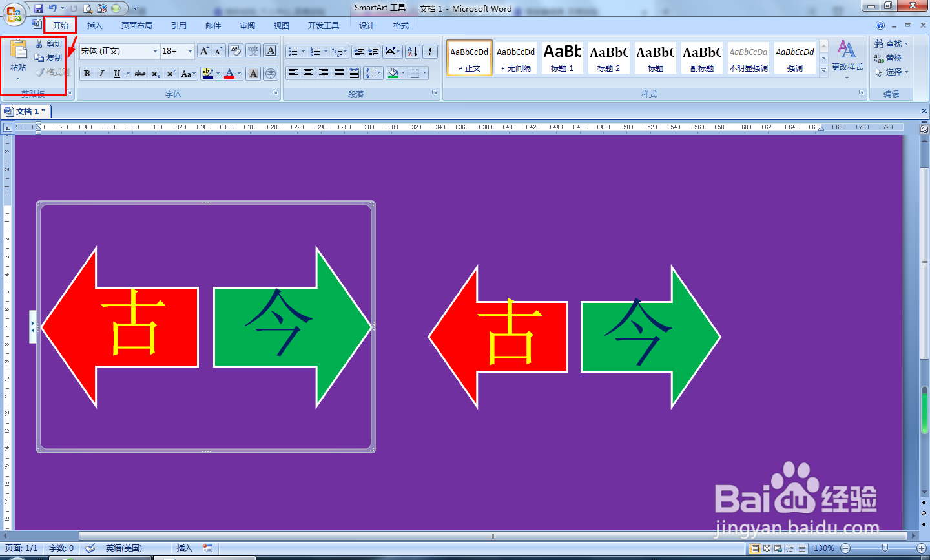The height and width of the screenshot is (560, 930).
Task: Insert enclosed character (circled 字)
Action: tap(271, 74)
